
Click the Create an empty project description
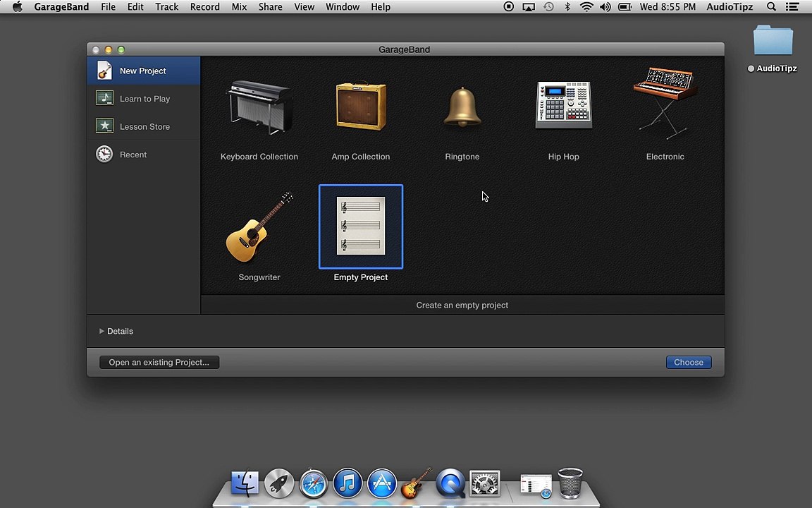pos(462,306)
